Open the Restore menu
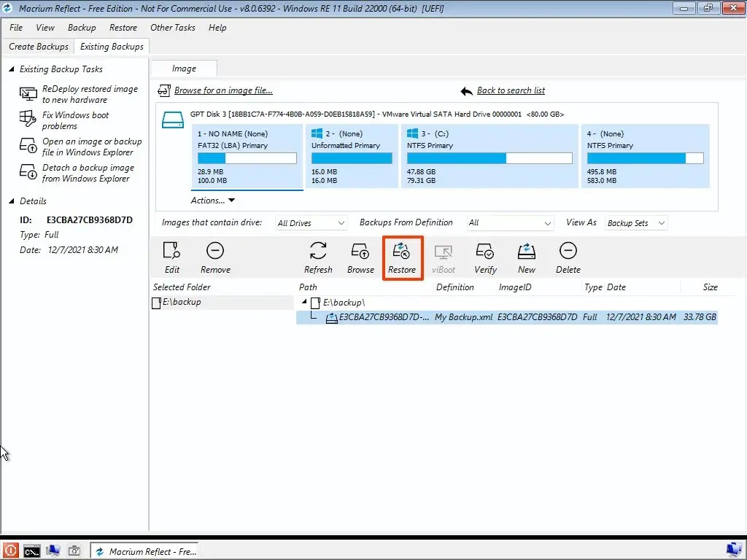The width and height of the screenshot is (747, 560). click(123, 28)
